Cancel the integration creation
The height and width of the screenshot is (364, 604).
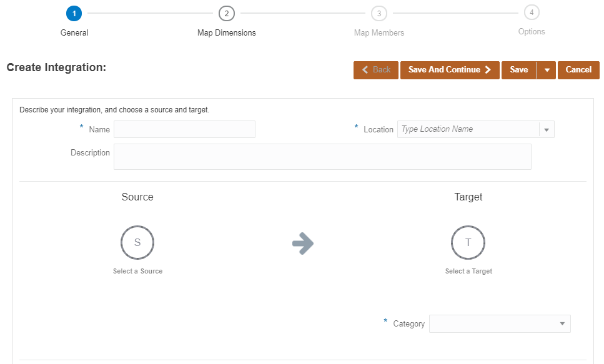pos(578,70)
